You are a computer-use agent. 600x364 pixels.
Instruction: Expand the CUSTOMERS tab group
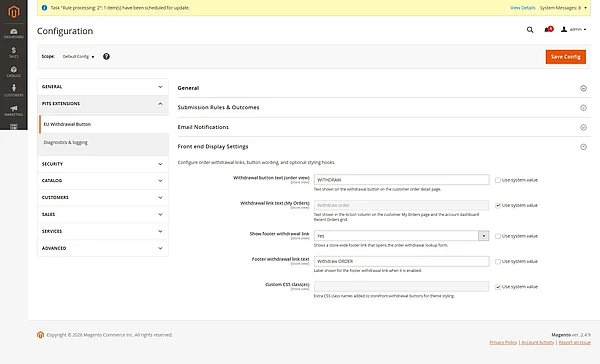(x=103, y=198)
